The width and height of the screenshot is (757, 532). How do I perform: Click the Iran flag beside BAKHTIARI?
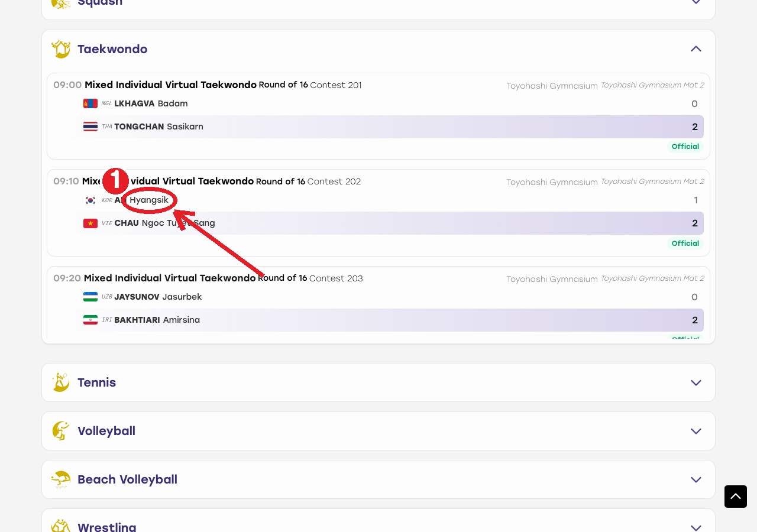(90, 320)
